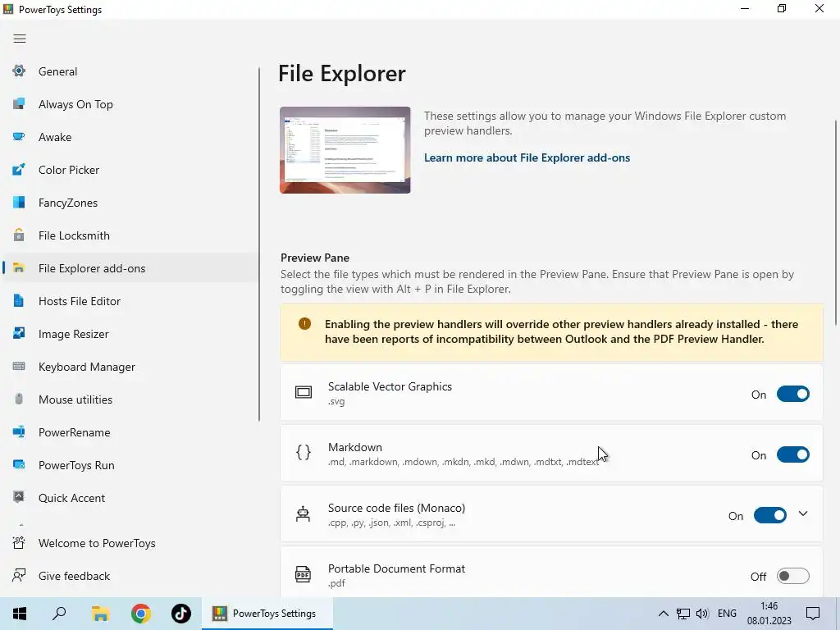Screen dimensions: 840x630
Task: Expand Source code files (Monaco) options chevron
Action: (x=803, y=514)
